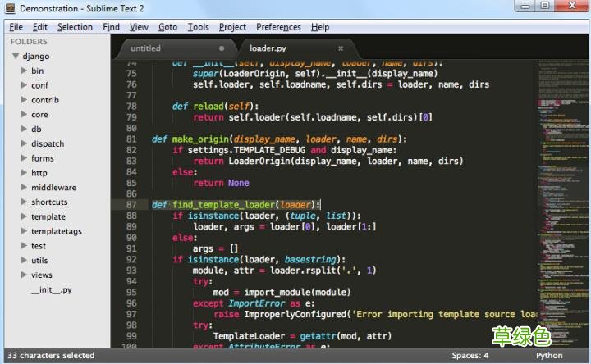Expand the core folder
This screenshot has width=591, height=364.
click(24, 114)
